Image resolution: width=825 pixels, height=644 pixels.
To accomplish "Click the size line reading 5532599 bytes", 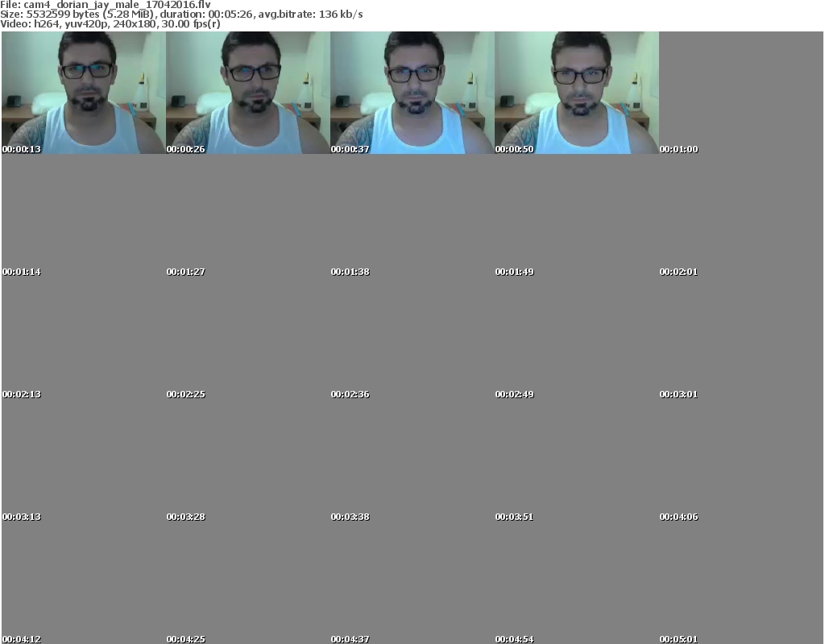I will (181, 15).
